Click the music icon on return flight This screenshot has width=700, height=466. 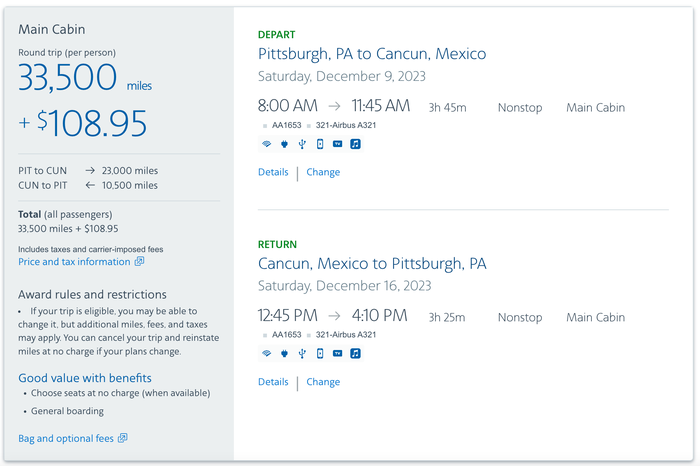click(x=355, y=354)
